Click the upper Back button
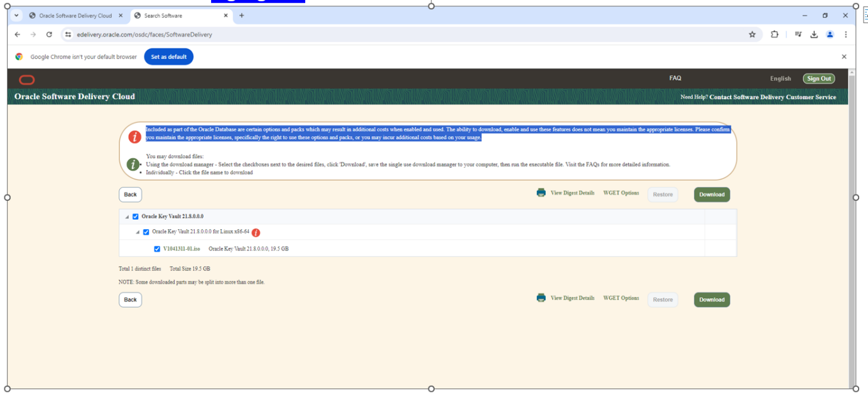Viewport: 868px width, 398px height. 131,195
